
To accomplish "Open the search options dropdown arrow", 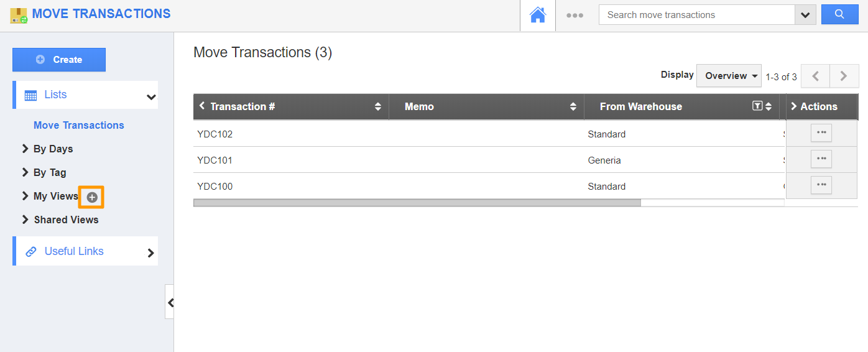I will pos(805,15).
